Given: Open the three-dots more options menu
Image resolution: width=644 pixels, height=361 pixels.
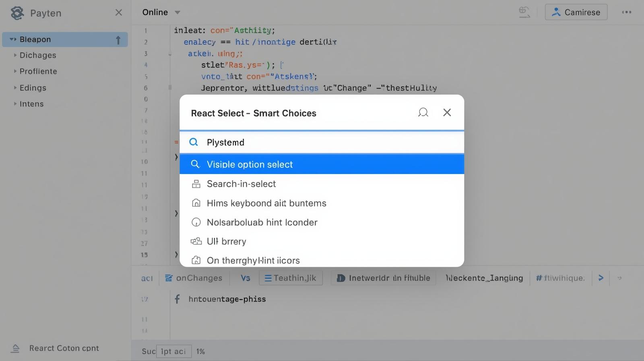Looking at the screenshot, I should [626, 12].
